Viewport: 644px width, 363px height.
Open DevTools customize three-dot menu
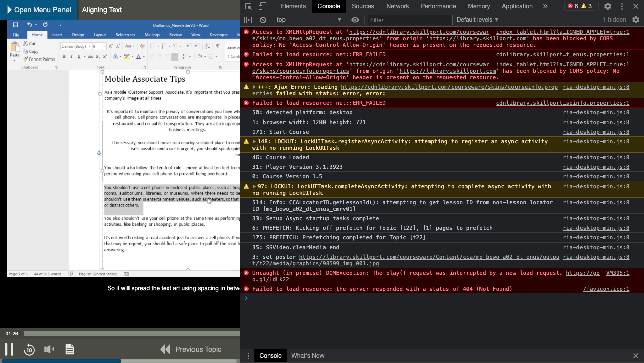pos(622,6)
